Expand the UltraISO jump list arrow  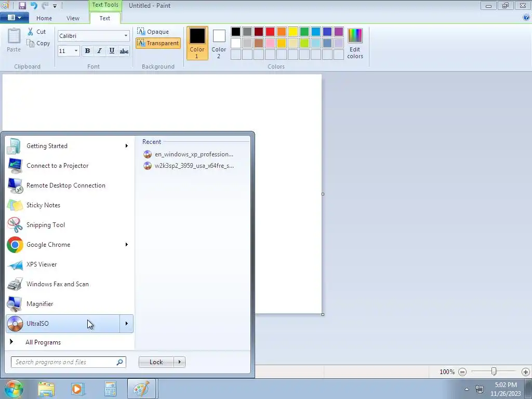pyautogui.click(x=127, y=323)
